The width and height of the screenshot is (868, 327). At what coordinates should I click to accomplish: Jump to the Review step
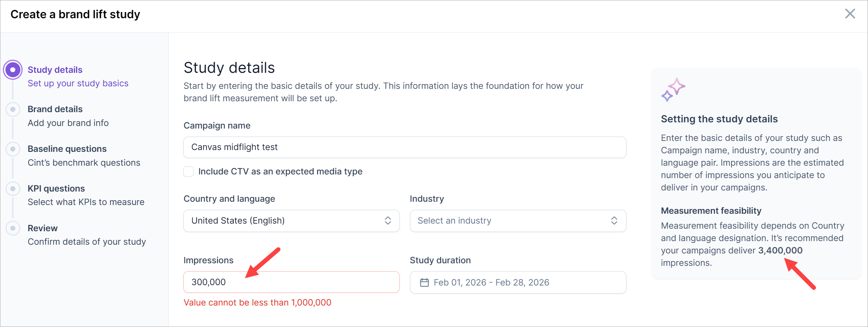pyautogui.click(x=43, y=228)
